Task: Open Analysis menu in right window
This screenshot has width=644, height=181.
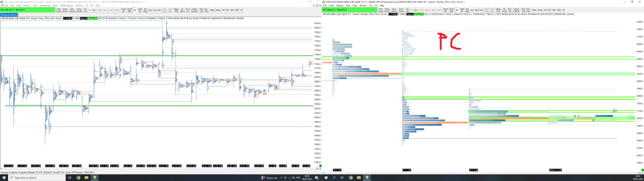Action: (340, 5)
